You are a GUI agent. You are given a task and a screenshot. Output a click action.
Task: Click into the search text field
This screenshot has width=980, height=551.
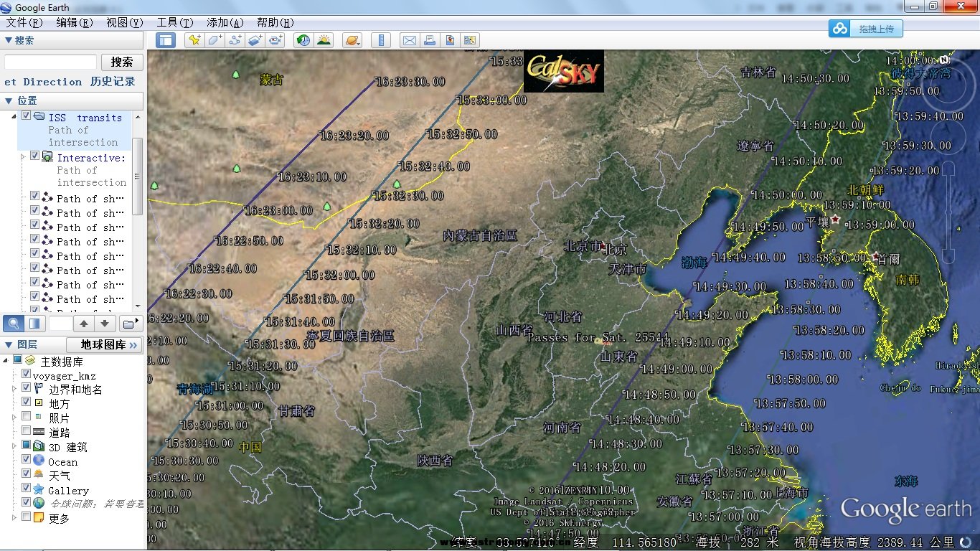50,62
